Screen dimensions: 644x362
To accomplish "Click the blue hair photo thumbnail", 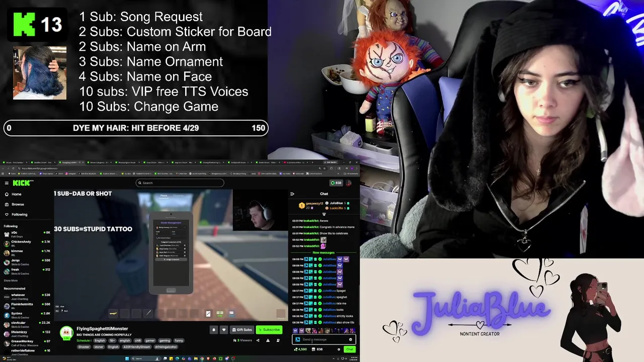I will click(39, 73).
